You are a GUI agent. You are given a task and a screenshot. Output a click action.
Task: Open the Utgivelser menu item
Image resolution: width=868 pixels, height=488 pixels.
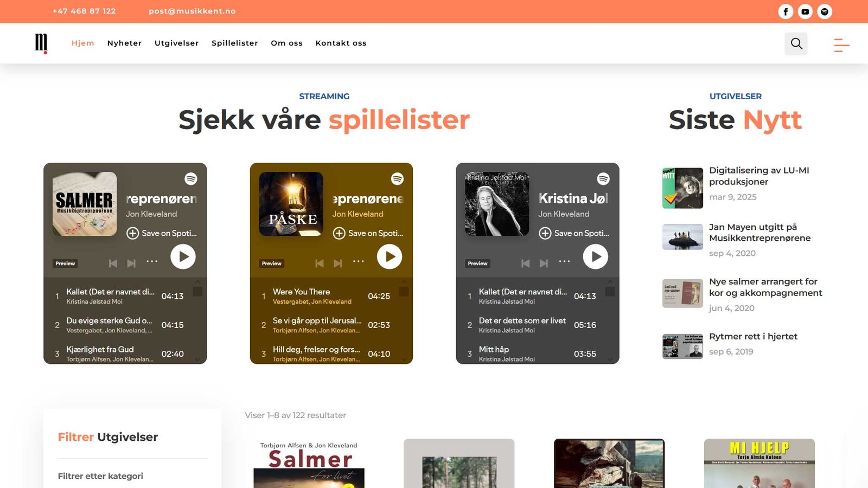(177, 43)
